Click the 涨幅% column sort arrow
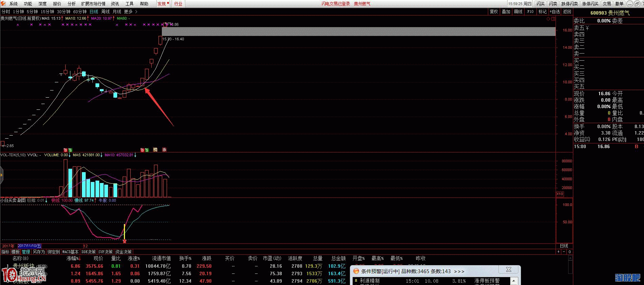 (x=80, y=259)
